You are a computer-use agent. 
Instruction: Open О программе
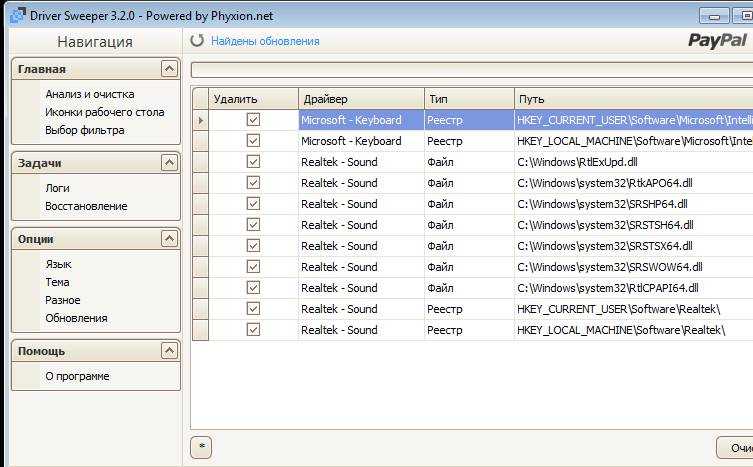point(77,376)
